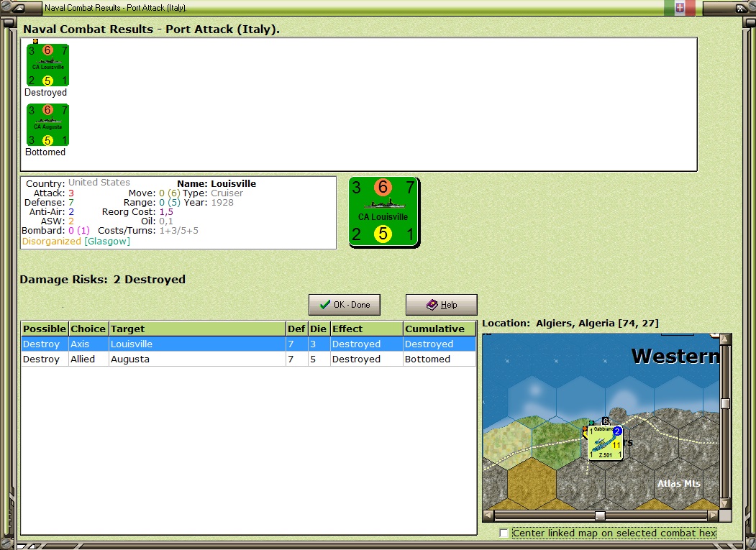Select the Louisville row in results table
The height and width of the screenshot is (550, 756).
click(248, 344)
